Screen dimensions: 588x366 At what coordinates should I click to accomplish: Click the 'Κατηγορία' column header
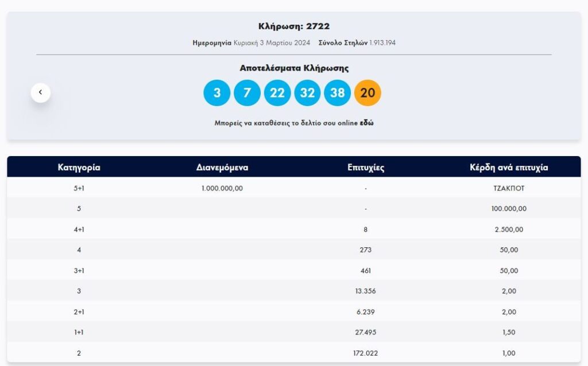pos(79,168)
